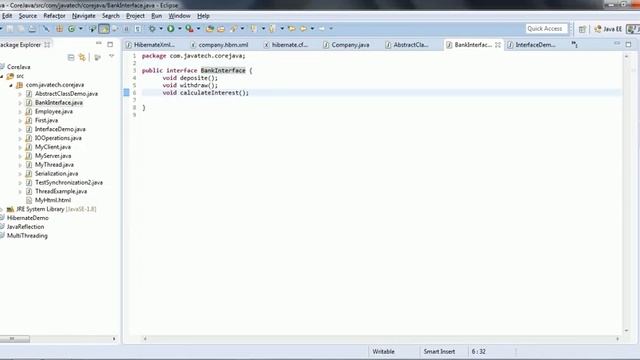The width and height of the screenshot is (640, 360).
Task: Click the green New Java Class icon
Action: tap(71, 29)
